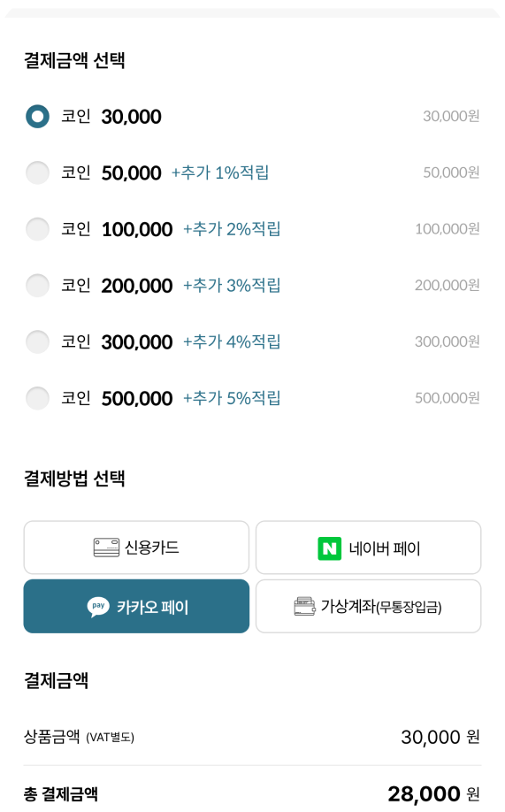
Task: Choose 가상계좌(무통장입금) payment option
Action: (368, 607)
